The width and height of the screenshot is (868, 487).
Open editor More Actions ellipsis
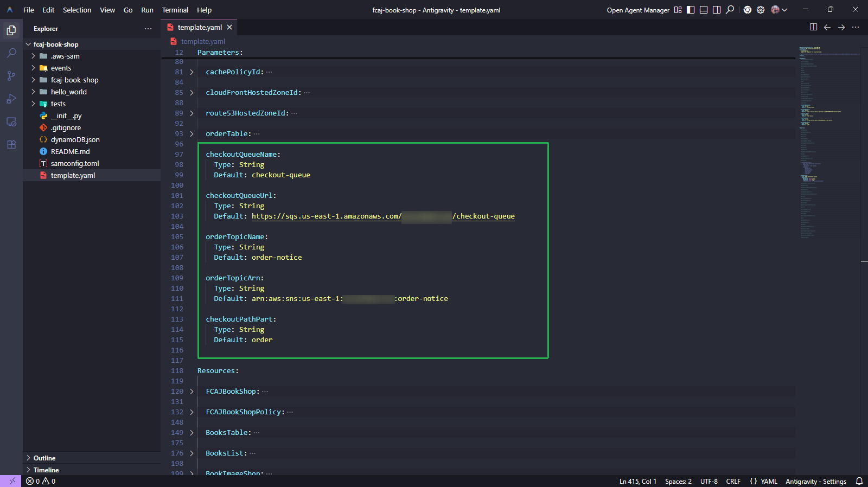point(856,27)
